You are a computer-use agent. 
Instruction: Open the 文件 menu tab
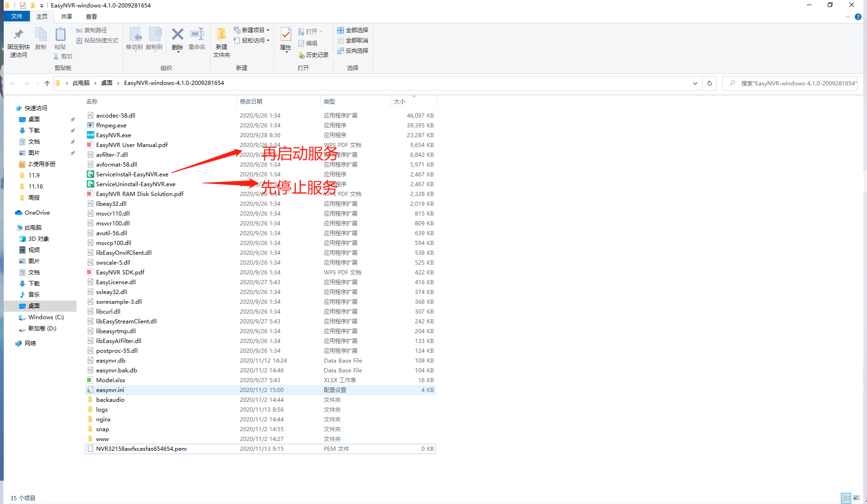[17, 16]
